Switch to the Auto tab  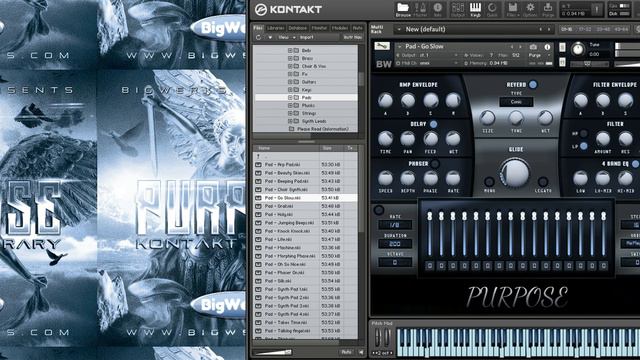point(358,28)
